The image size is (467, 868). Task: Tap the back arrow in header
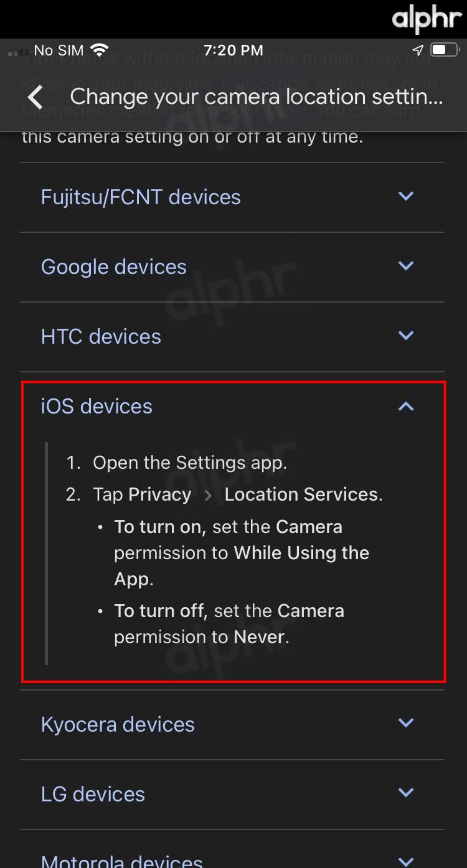(x=35, y=97)
